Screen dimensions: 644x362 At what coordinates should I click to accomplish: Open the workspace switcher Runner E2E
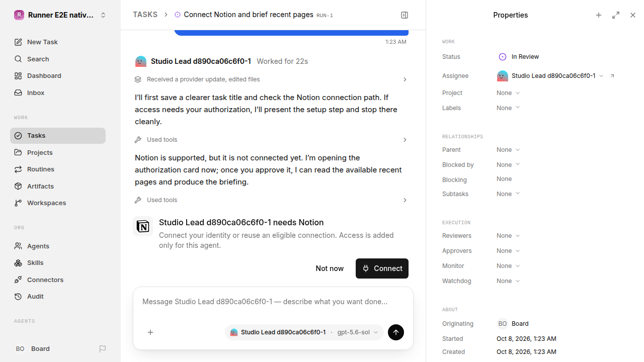pyautogui.click(x=60, y=15)
